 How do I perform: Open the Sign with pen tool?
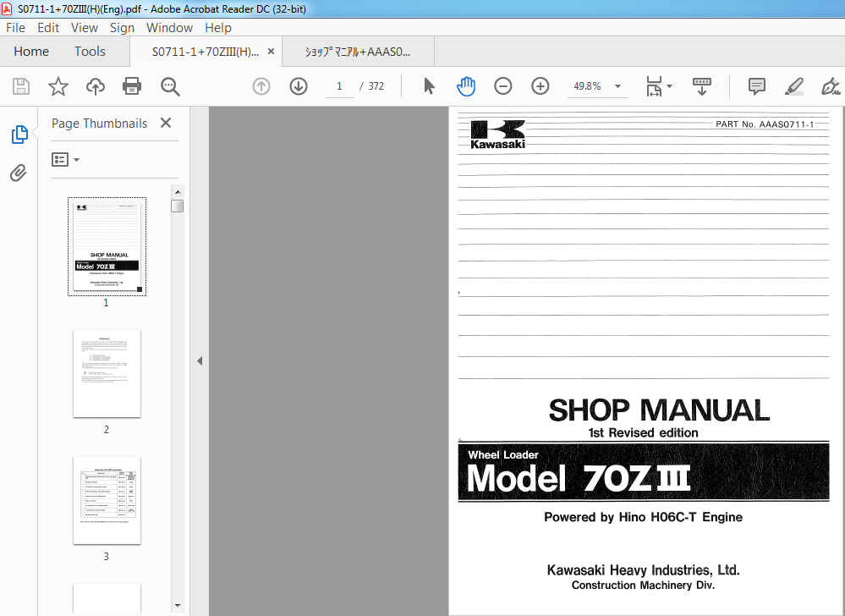point(831,86)
